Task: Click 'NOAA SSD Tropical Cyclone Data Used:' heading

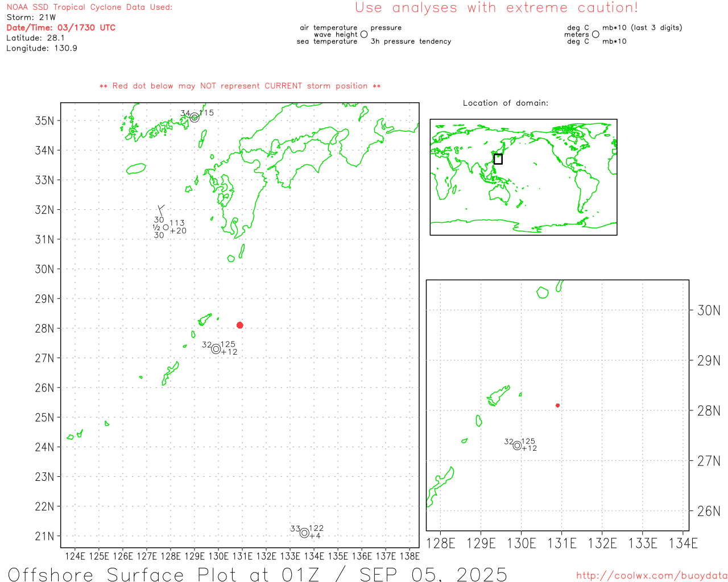Action: tap(89, 7)
